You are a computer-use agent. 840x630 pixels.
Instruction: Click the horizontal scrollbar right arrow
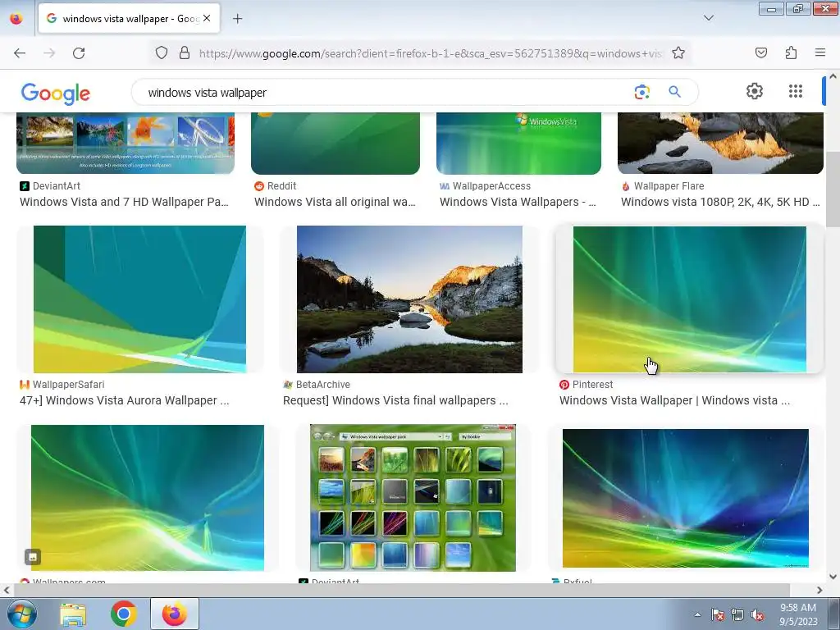coord(819,590)
